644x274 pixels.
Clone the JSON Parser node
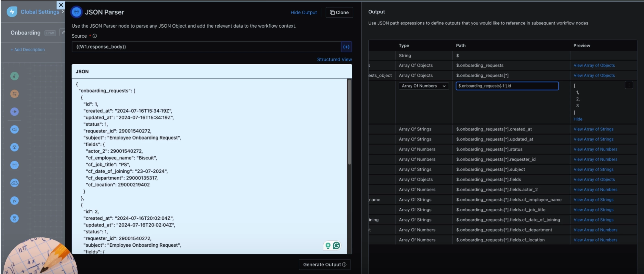click(x=339, y=12)
